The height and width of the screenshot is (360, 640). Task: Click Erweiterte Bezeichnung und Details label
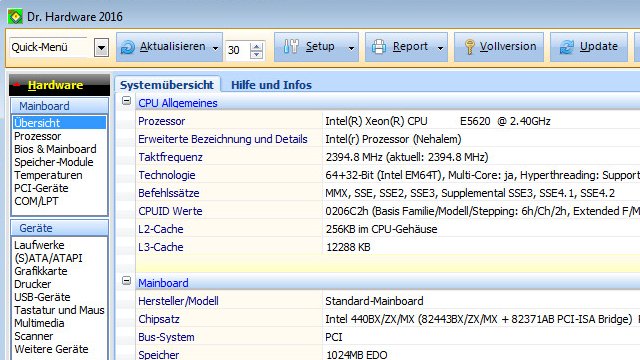223,139
